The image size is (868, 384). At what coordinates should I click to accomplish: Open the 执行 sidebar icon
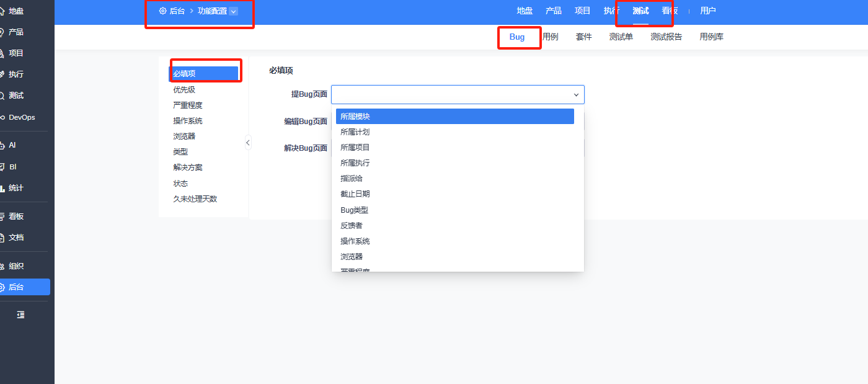(2, 74)
